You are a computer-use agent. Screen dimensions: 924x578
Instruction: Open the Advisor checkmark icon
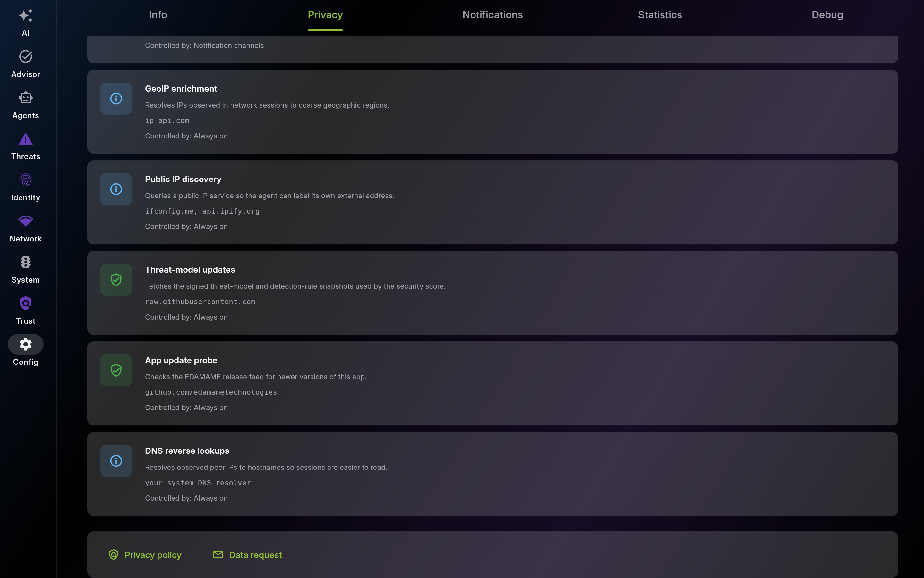point(26,57)
